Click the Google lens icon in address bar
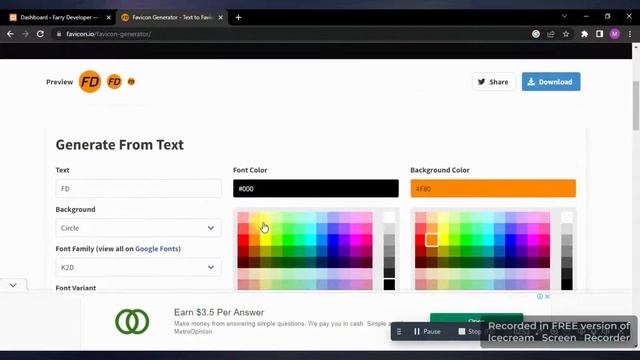 coord(536,34)
